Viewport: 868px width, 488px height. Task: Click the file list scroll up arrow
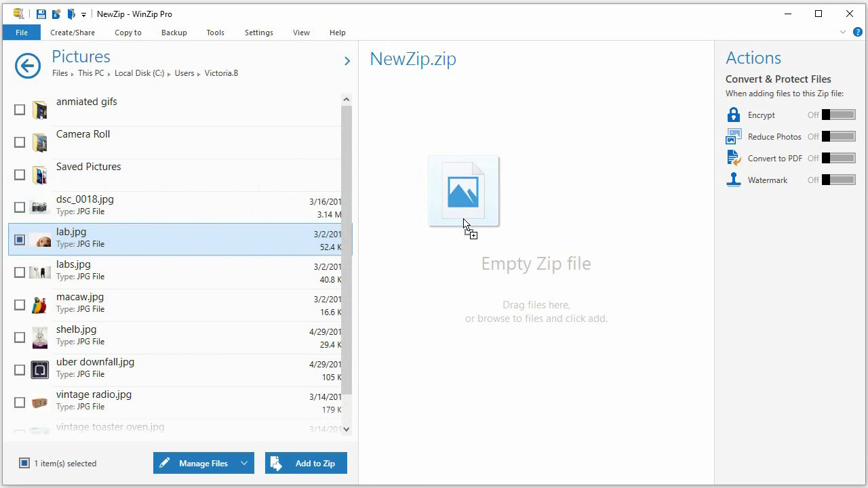click(x=347, y=100)
